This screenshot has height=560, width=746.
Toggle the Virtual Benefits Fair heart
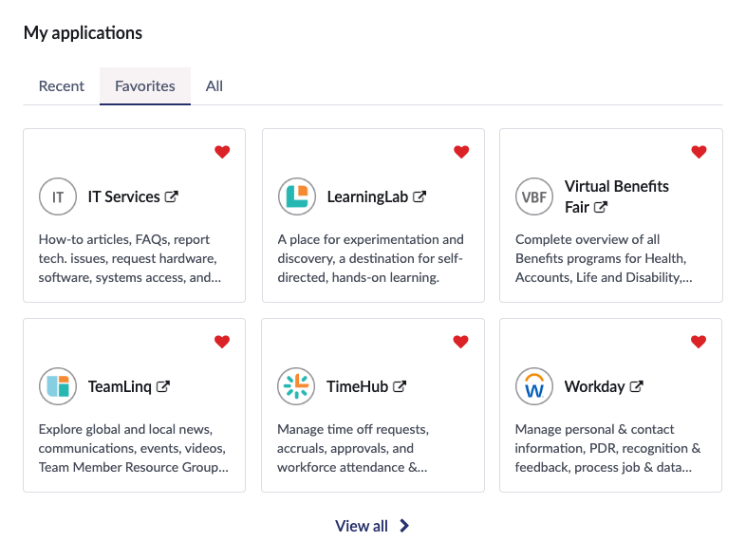[699, 152]
